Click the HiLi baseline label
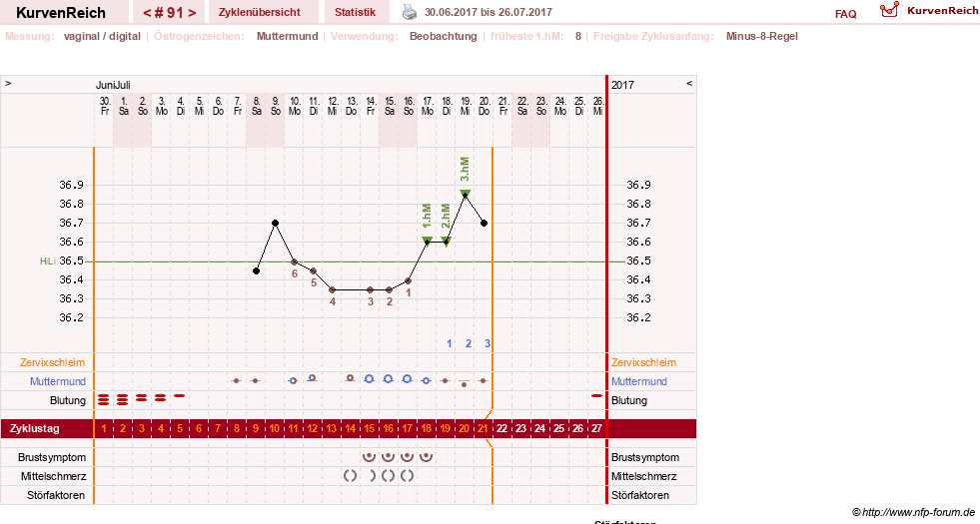 click(48, 262)
